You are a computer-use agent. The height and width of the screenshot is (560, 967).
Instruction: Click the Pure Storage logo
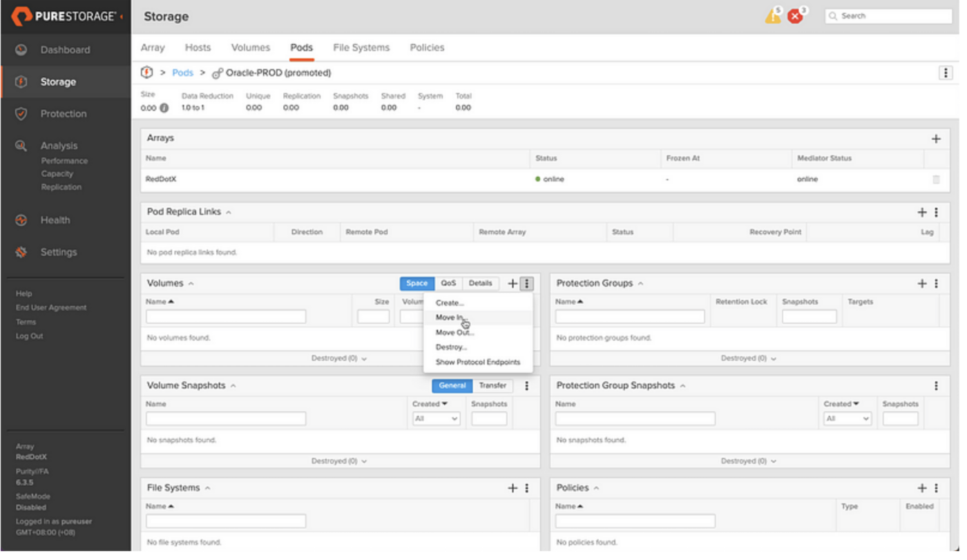point(64,17)
